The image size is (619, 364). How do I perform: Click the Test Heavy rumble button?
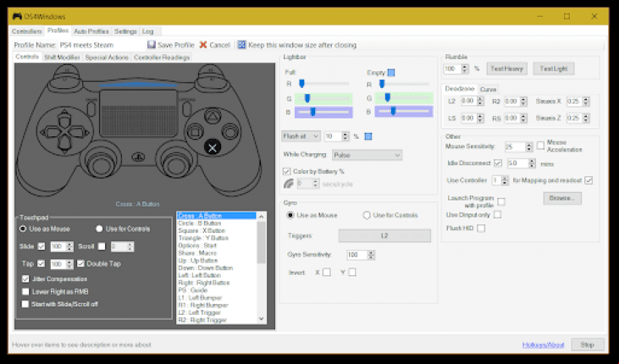(506, 69)
